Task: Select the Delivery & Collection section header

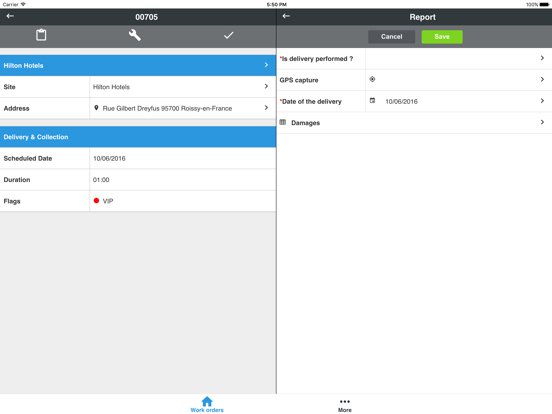Action: point(138,137)
